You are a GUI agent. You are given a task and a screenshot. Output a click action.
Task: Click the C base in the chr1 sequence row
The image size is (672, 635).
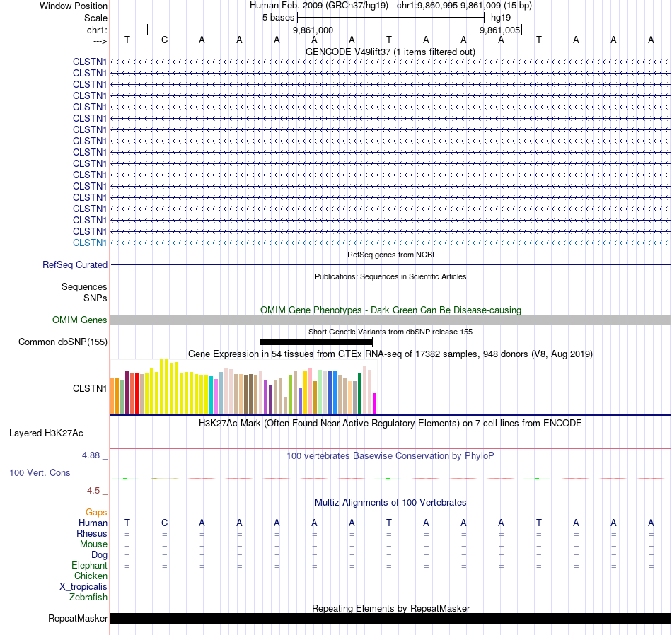click(x=165, y=40)
